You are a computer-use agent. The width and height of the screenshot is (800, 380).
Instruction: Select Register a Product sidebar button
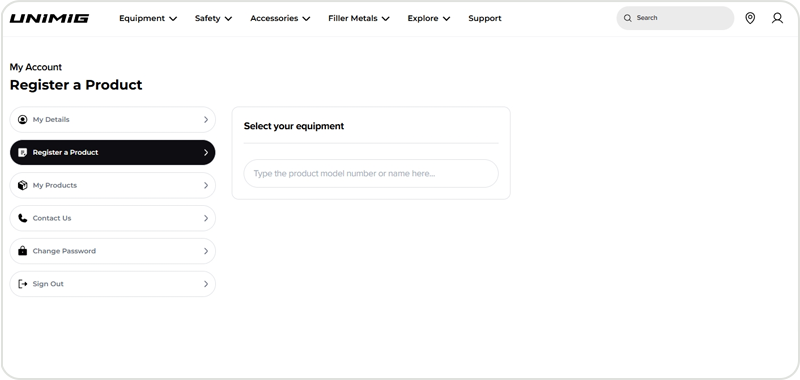[x=113, y=153]
